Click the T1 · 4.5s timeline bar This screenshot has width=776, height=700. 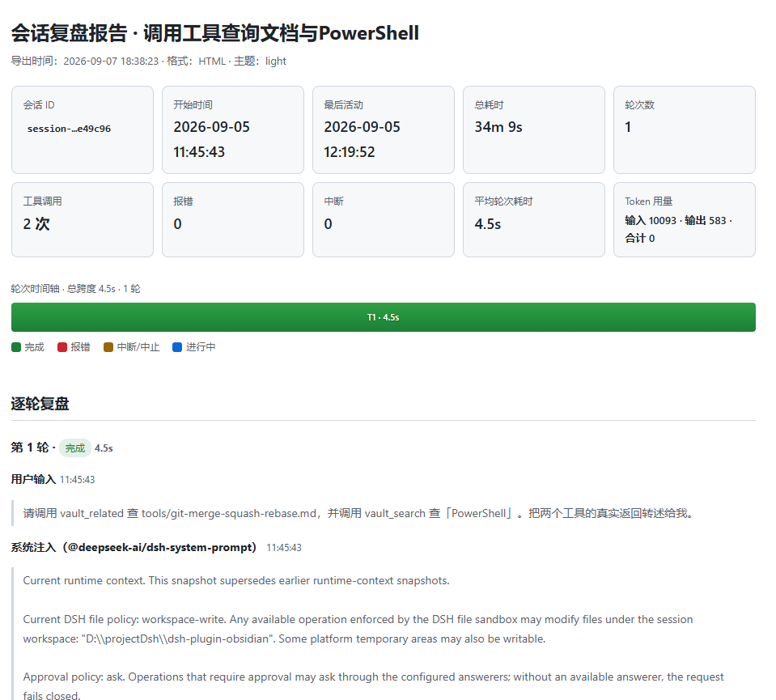[x=383, y=317]
